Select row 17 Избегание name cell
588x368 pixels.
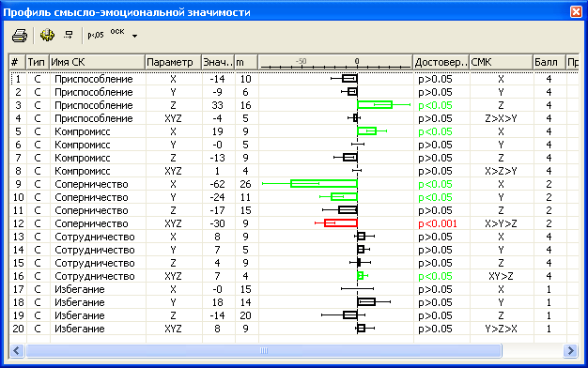click(80, 289)
